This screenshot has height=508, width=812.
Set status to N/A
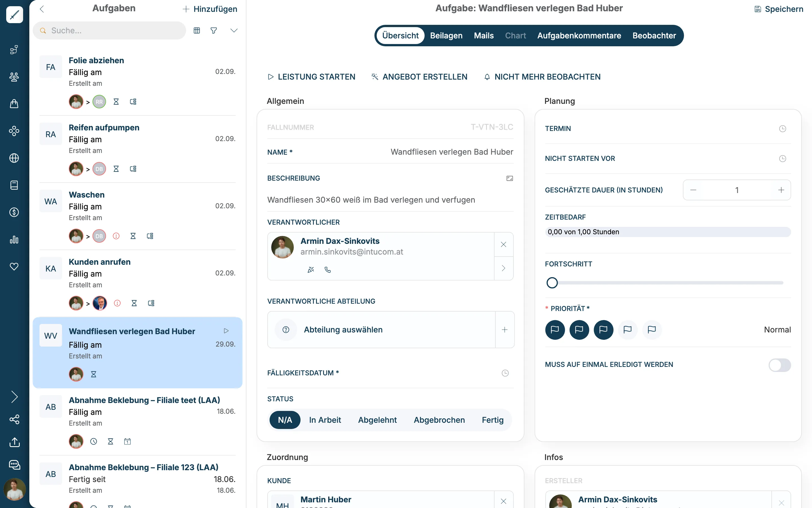coord(285,420)
